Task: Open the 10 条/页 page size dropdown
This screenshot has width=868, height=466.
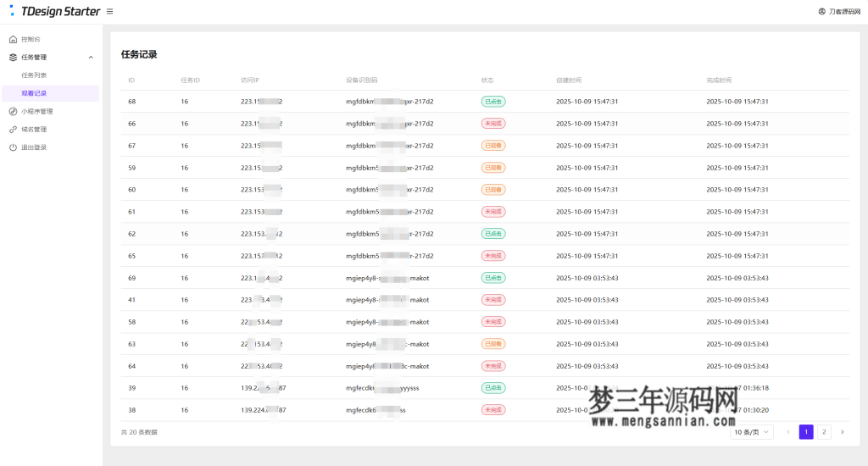Action: [751, 432]
